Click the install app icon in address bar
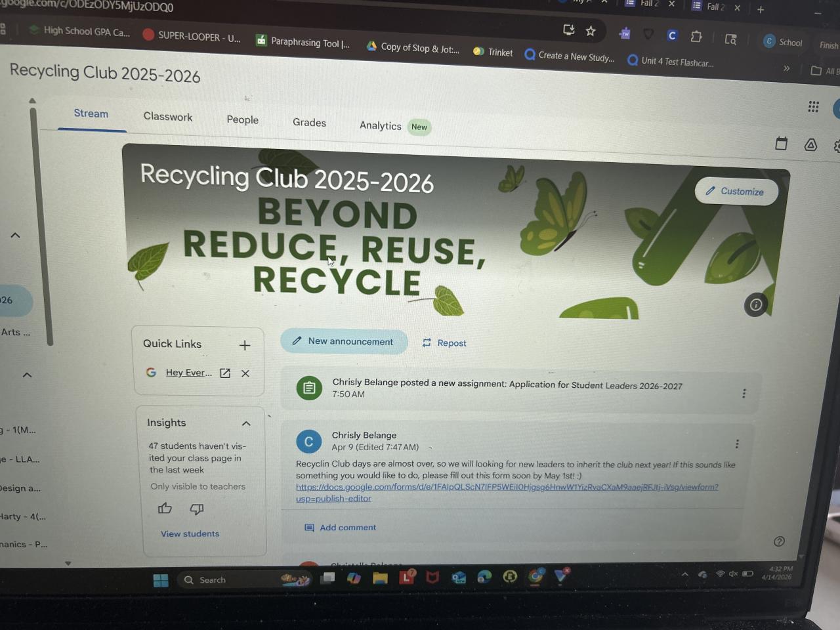 point(569,30)
